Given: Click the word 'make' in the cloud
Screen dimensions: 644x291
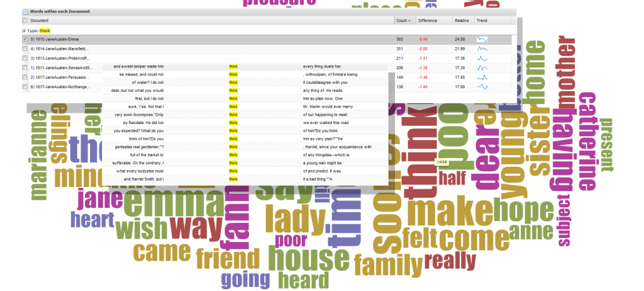Looking at the screenshot, I should click(x=450, y=213).
